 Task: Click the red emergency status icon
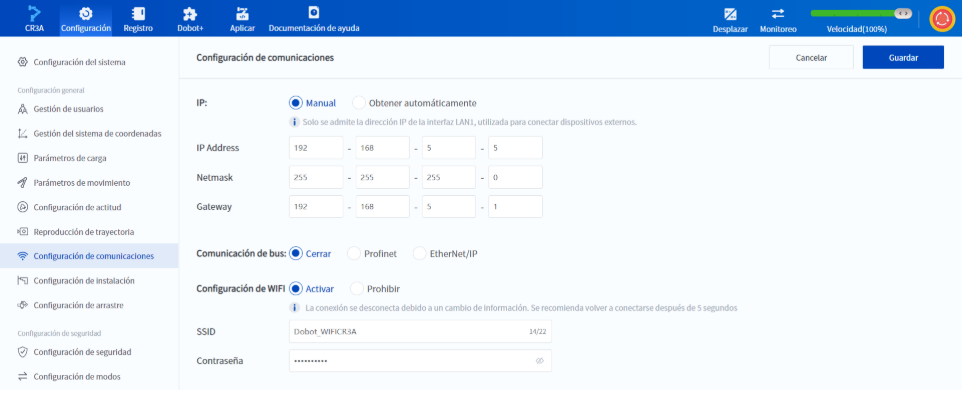point(941,19)
